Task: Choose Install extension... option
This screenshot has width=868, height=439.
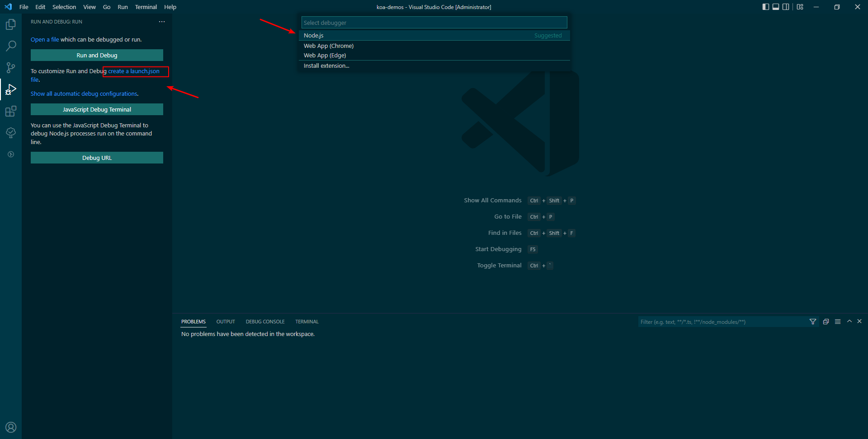Action: [434, 65]
